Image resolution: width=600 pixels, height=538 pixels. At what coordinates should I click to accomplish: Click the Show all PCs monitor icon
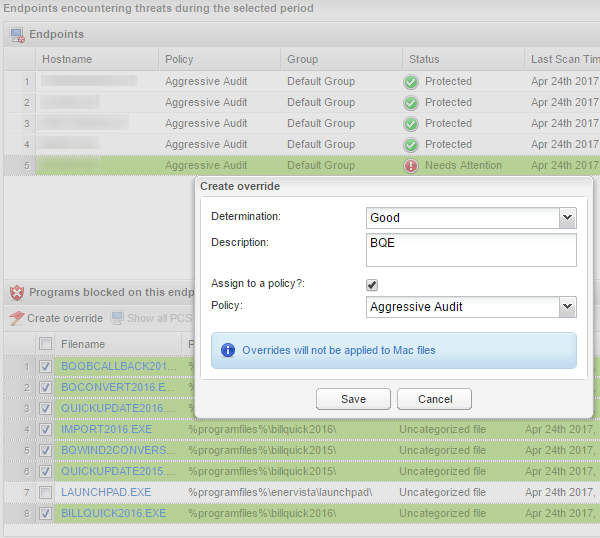(x=117, y=318)
